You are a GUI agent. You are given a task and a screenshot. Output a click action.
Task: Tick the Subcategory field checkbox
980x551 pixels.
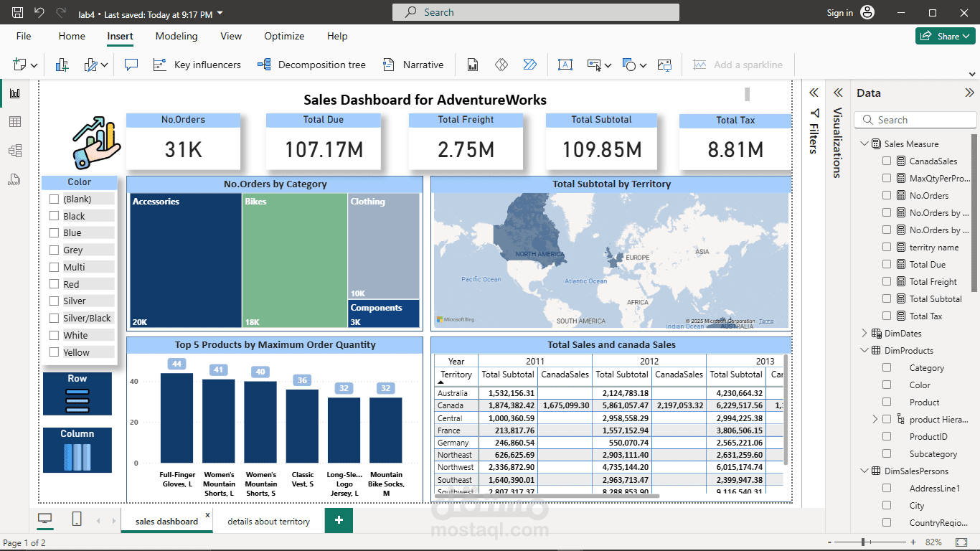[x=887, y=453]
